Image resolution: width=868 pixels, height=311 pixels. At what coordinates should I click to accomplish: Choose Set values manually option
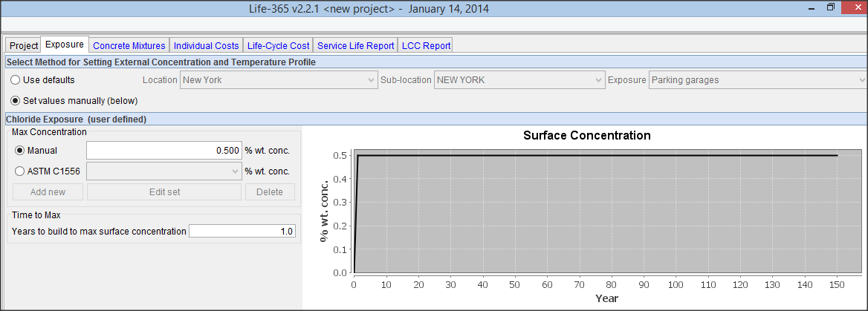coord(16,100)
